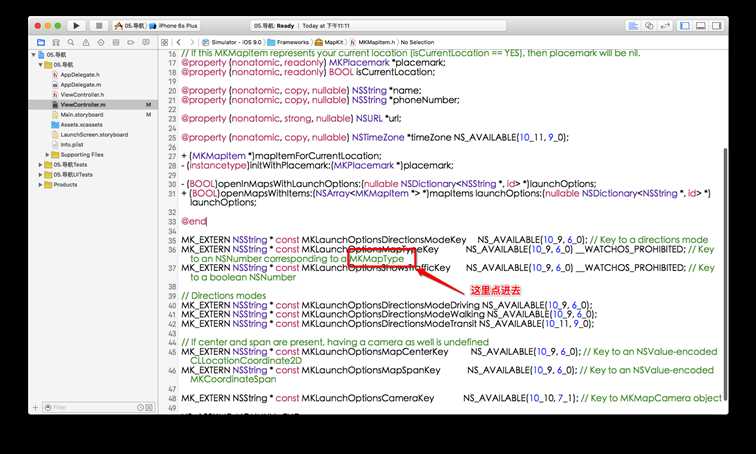Click MKPlacemark type on line 17

[359, 63]
